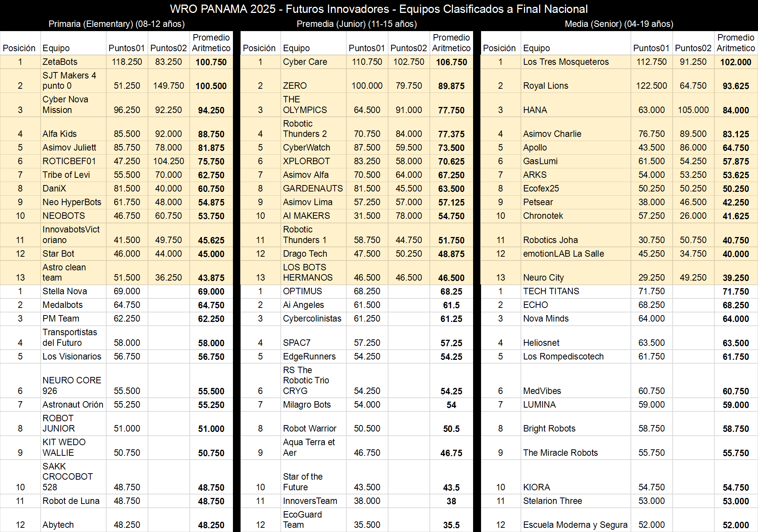The image size is (758, 532).
Task: Click the SAKK CROCOBOT 528 cell
Action: tap(68, 477)
